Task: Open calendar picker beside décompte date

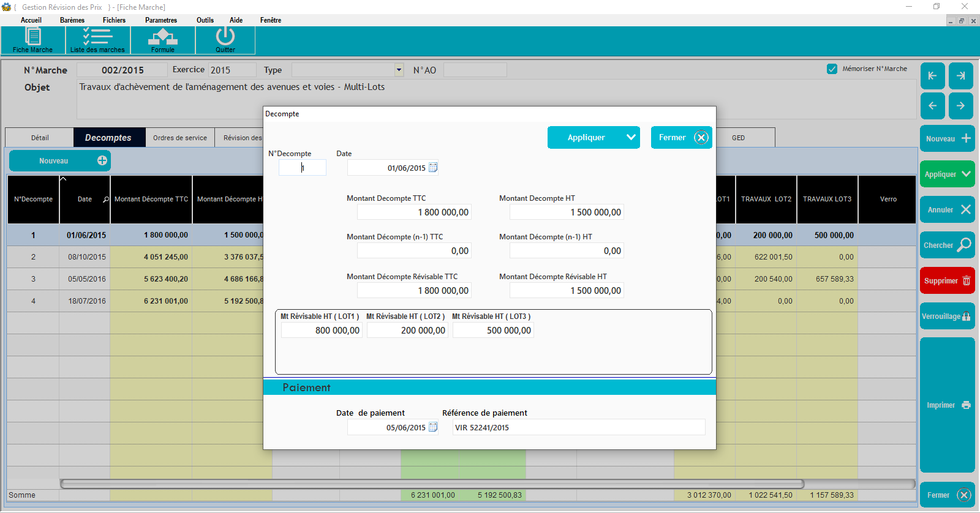Action: point(433,168)
